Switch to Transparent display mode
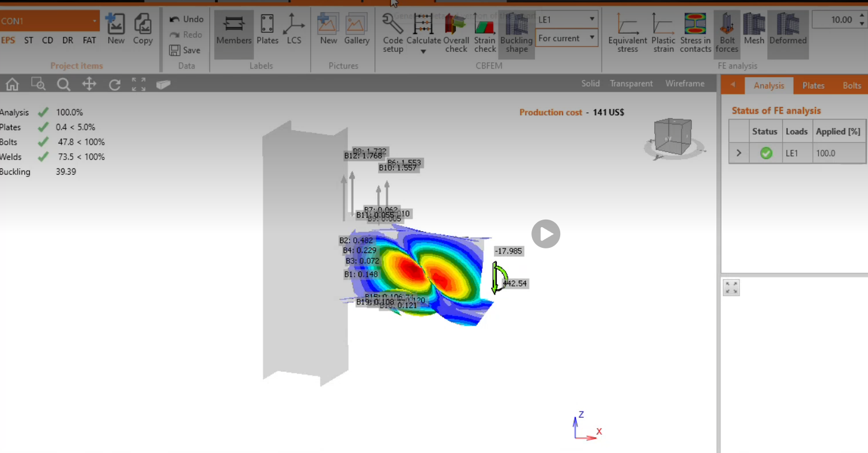 pos(631,84)
